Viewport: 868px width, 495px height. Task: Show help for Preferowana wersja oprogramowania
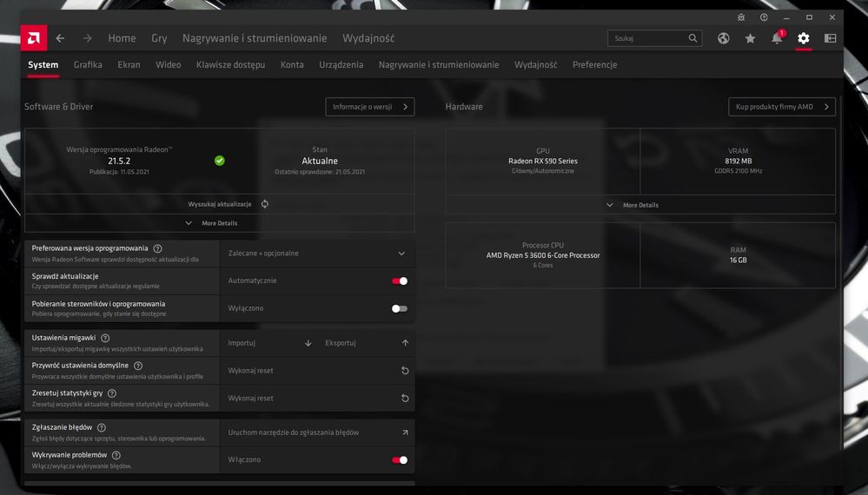click(x=158, y=249)
